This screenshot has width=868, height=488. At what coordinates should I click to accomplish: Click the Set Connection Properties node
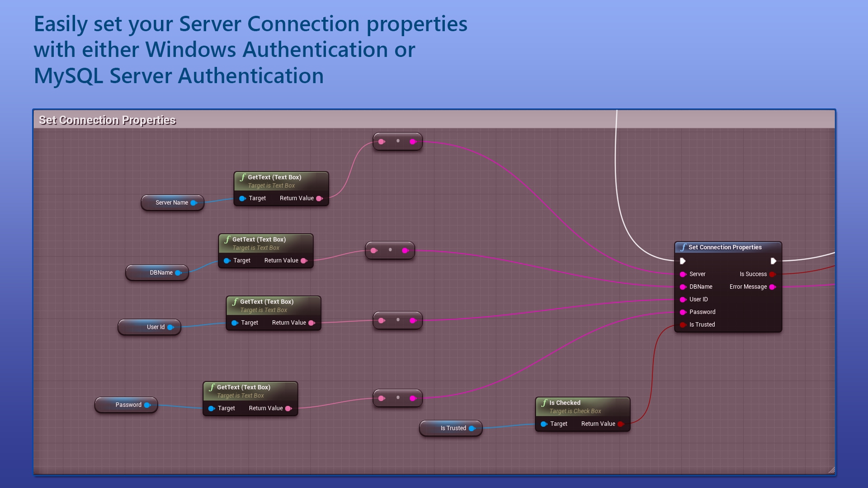tap(726, 247)
